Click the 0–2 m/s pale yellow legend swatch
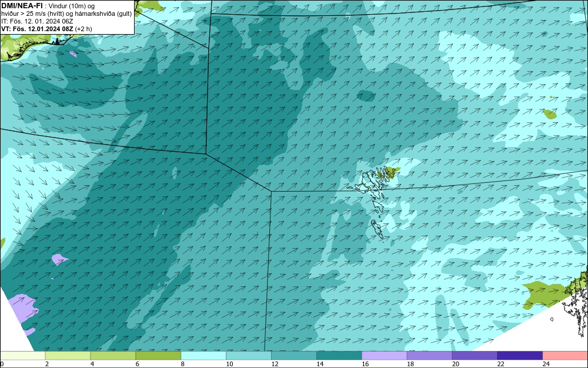This screenshot has width=588, height=368. point(23,356)
